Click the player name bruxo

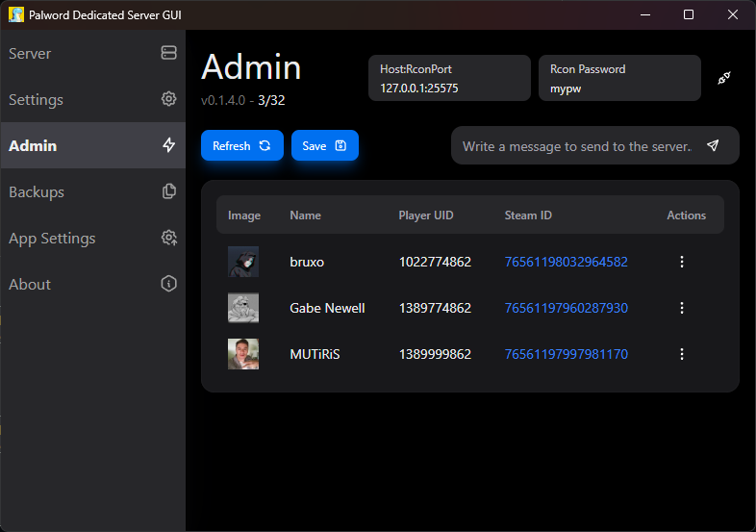tap(307, 262)
